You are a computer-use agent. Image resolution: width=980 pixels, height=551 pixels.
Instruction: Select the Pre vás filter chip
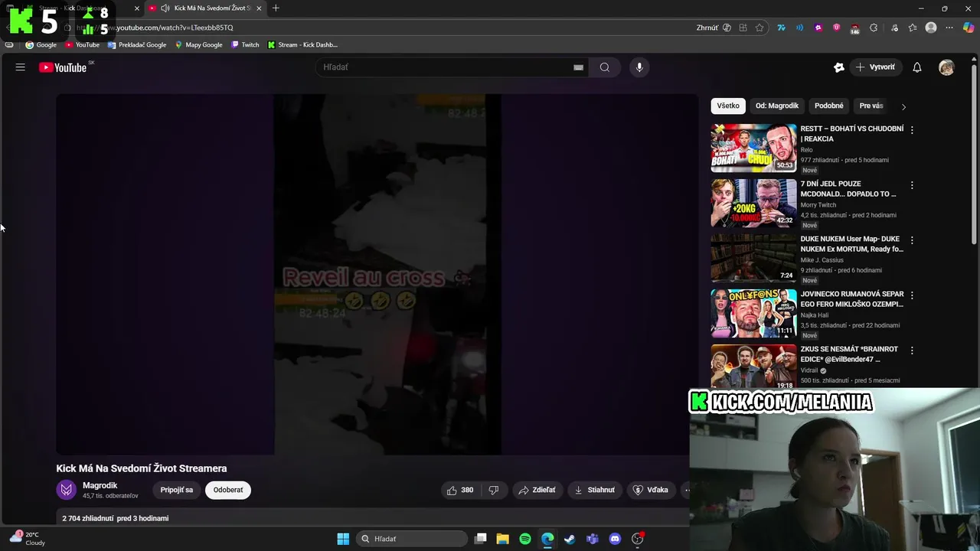pos(871,106)
